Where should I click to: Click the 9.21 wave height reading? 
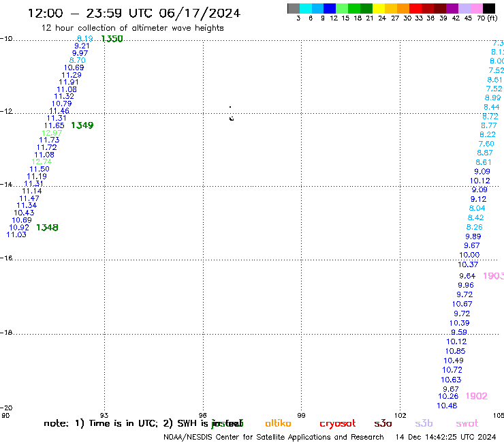tap(82, 46)
